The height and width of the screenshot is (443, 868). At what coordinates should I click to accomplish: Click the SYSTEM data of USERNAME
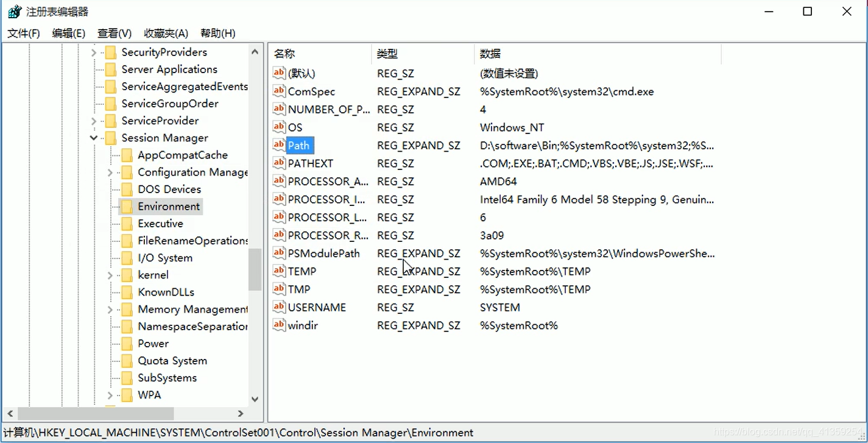coord(499,307)
